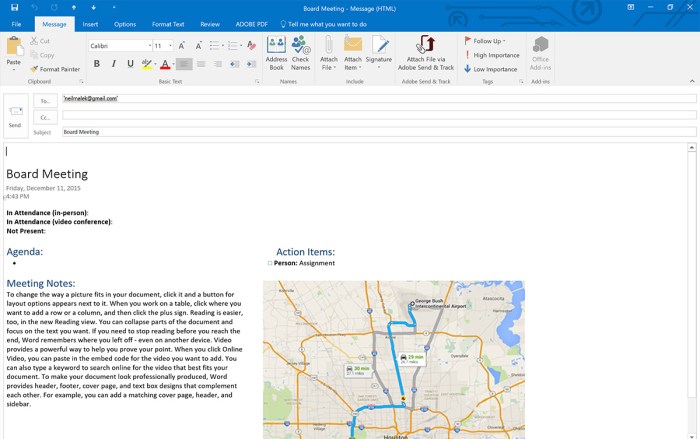Open the Format Text tab
This screenshot has height=439, width=700.
167,24
